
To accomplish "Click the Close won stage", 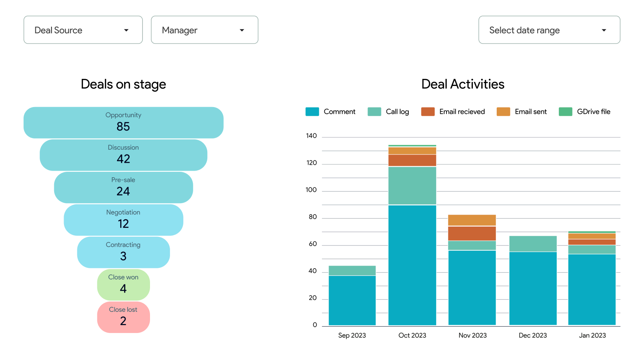I will click(123, 285).
